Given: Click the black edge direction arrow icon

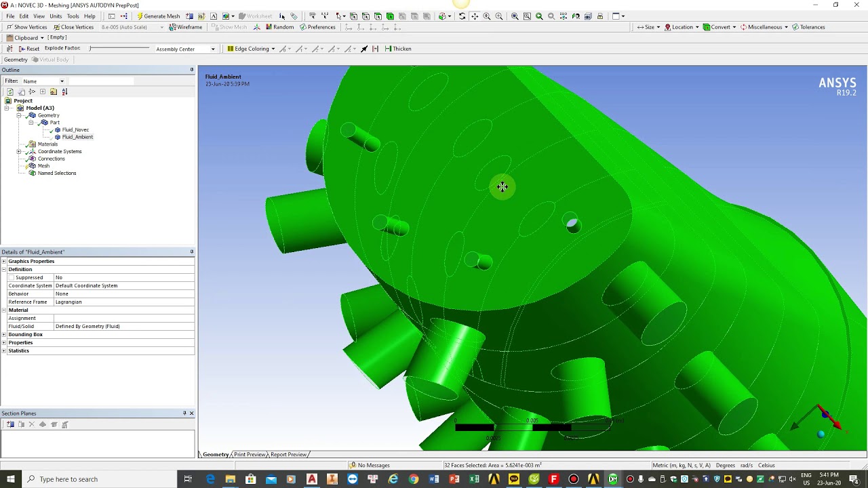Looking at the screenshot, I should [x=364, y=49].
